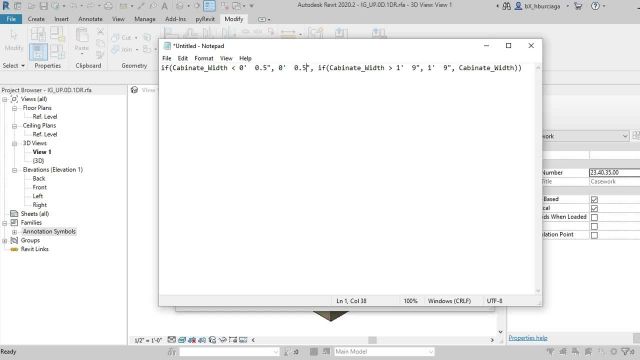The image size is (640, 360).
Task: Open the property type selector dropdown in Properties
Action: tap(625, 136)
